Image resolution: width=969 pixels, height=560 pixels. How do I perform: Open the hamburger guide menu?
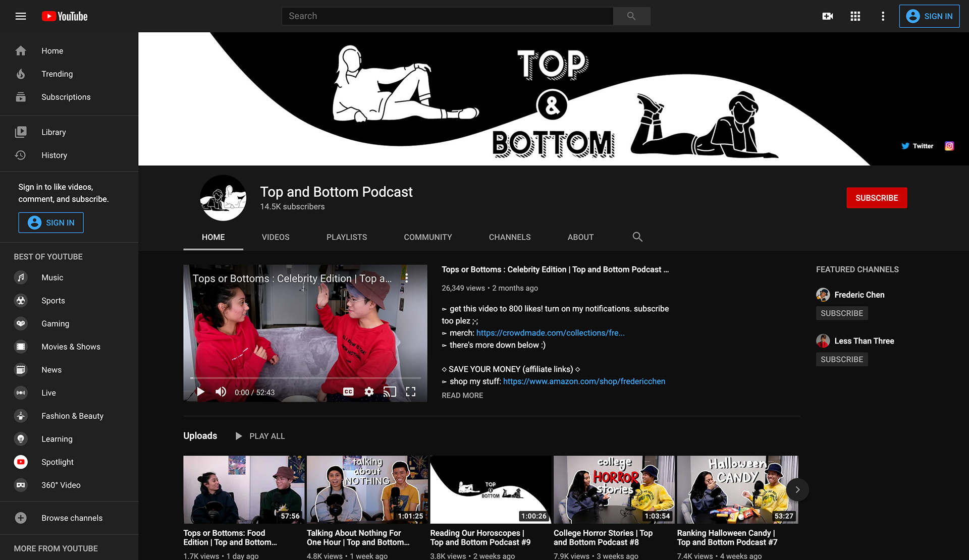coord(21,16)
